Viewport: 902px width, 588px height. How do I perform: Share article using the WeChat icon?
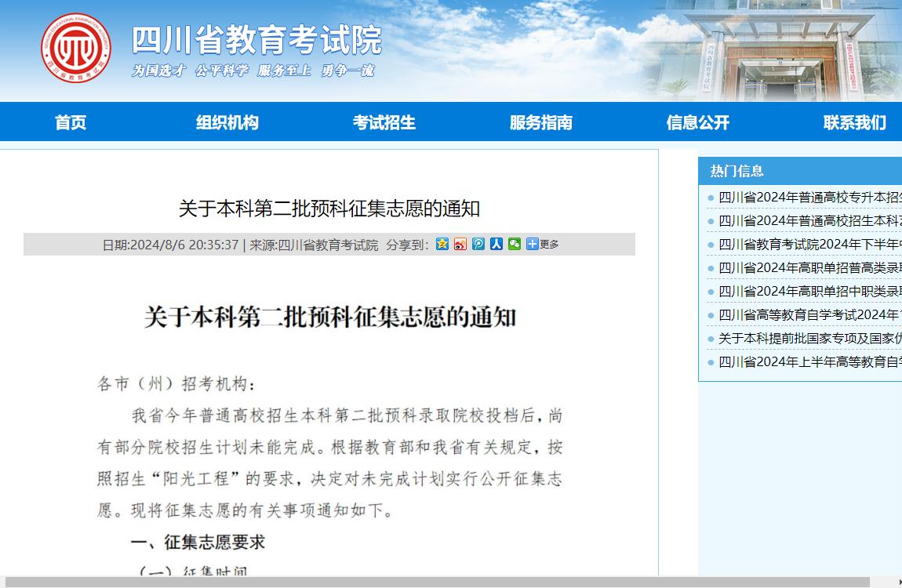(513, 244)
